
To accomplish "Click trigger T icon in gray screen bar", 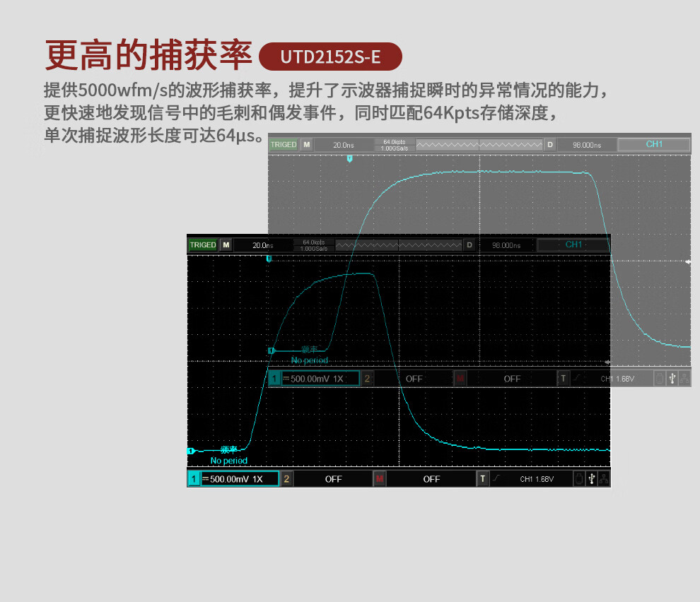I will coord(564,379).
